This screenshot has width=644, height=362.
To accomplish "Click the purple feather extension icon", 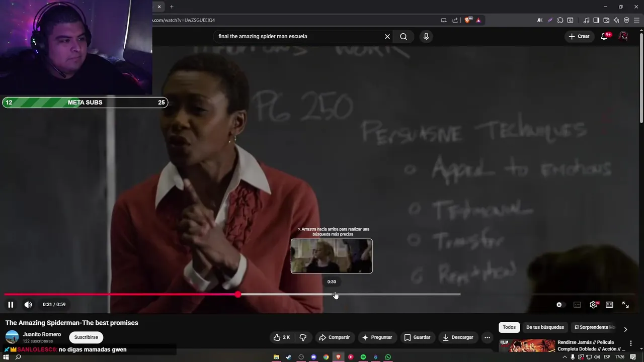I will (550, 20).
